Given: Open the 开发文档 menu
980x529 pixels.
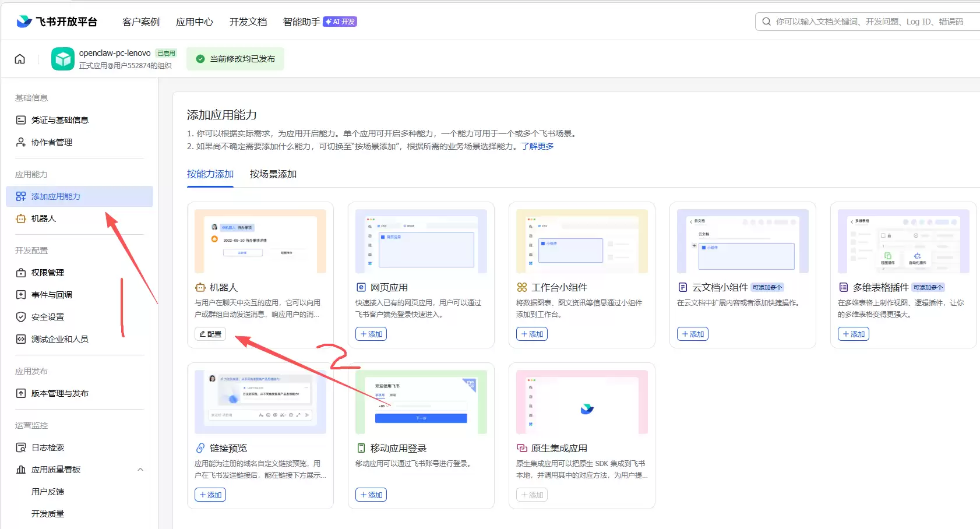Looking at the screenshot, I should [x=248, y=22].
